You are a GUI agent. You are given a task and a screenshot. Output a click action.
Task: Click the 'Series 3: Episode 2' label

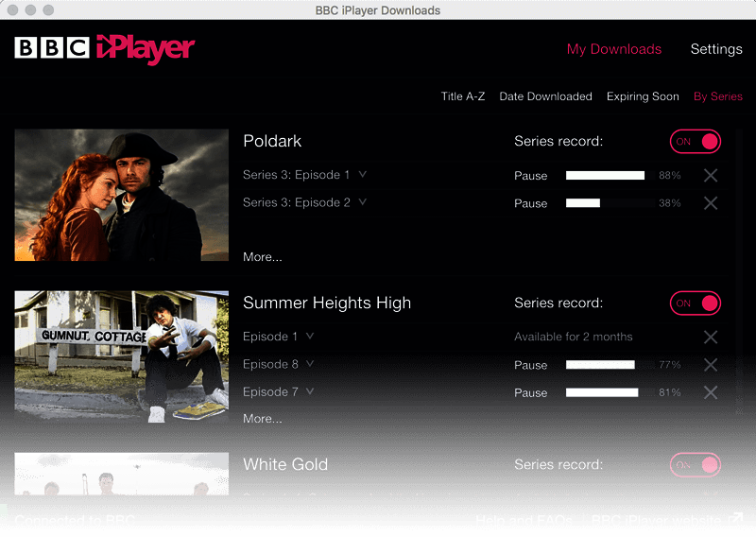pos(296,202)
